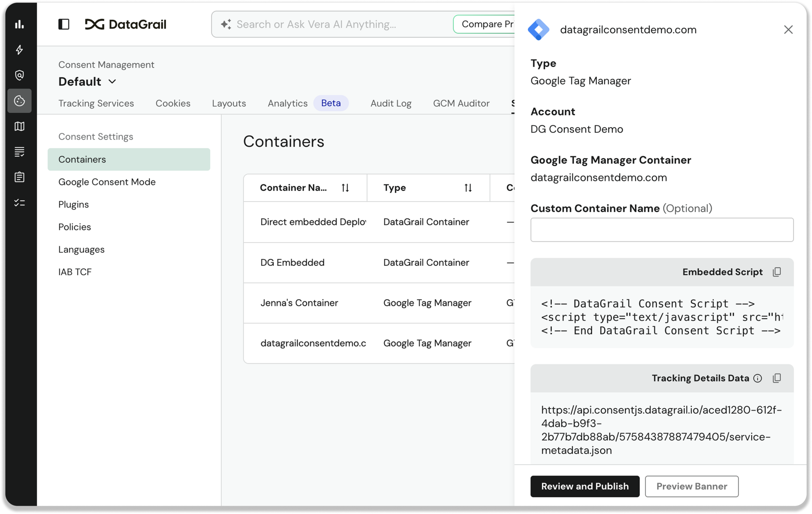
Task: Click the Preview Banner button
Action: tap(691, 486)
